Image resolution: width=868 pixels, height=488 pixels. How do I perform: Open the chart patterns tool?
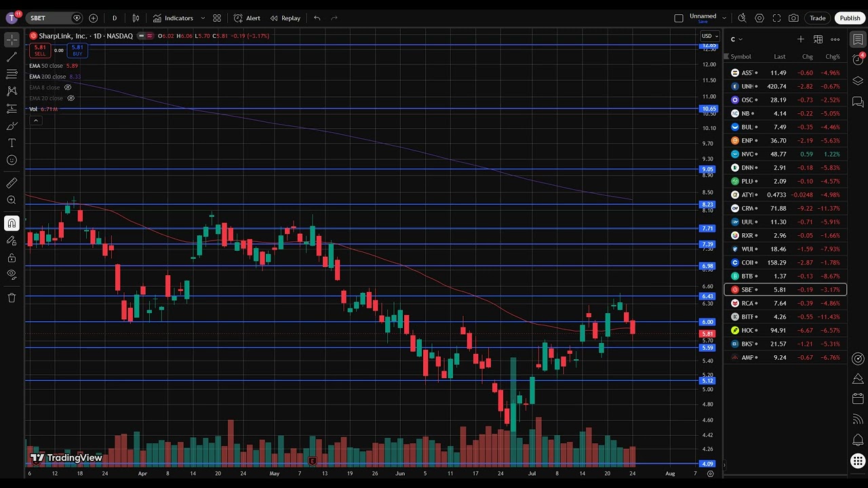[x=12, y=91]
